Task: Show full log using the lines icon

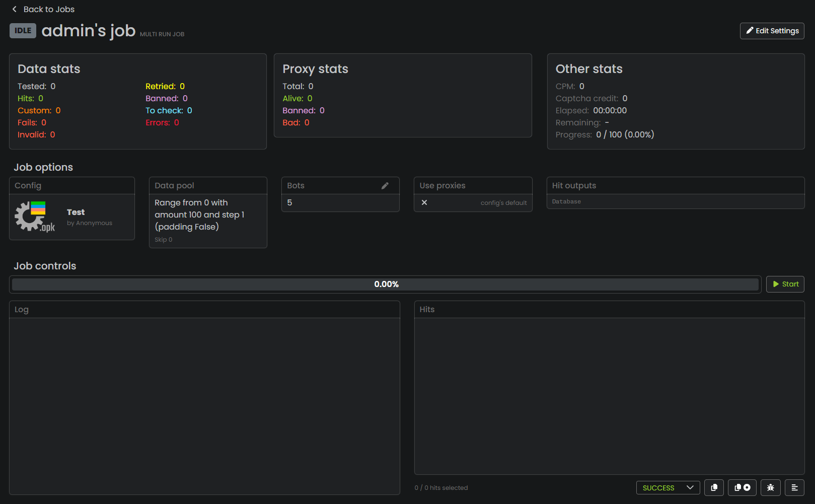Action: click(x=794, y=487)
